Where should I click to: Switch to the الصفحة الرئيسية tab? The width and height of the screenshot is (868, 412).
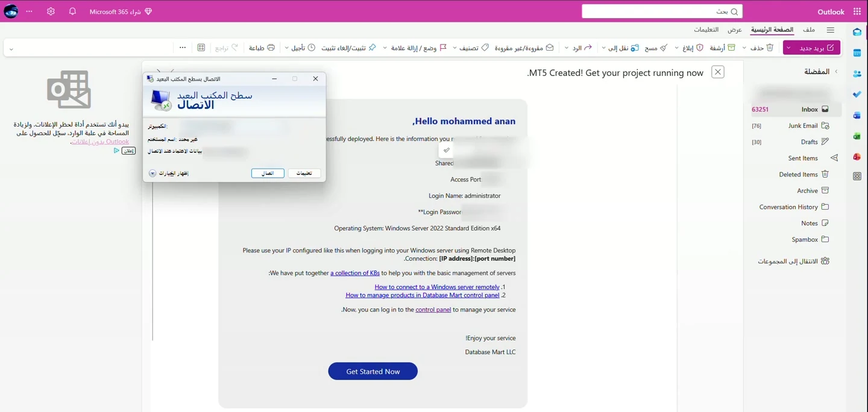click(x=772, y=30)
